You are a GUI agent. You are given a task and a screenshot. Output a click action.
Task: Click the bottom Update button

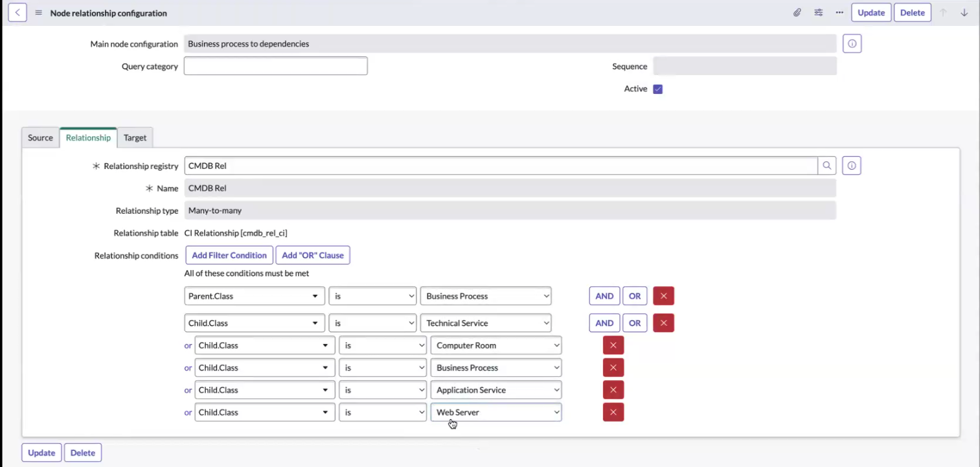click(41, 453)
